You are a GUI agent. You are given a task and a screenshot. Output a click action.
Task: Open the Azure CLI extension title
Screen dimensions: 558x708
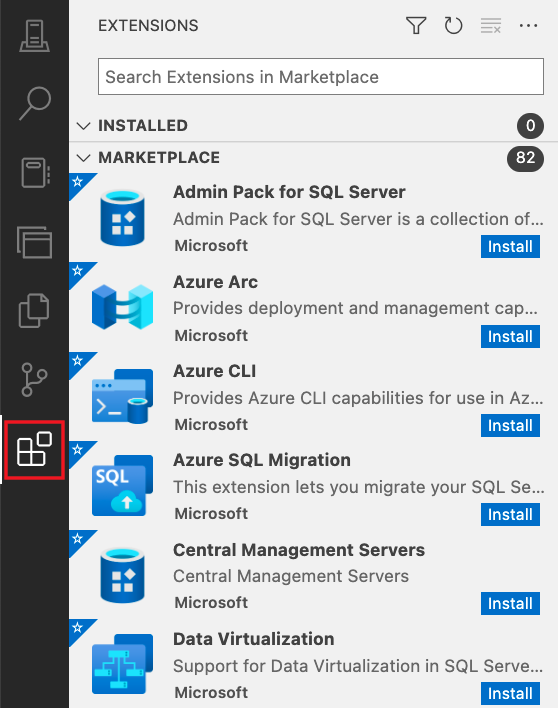tap(214, 371)
